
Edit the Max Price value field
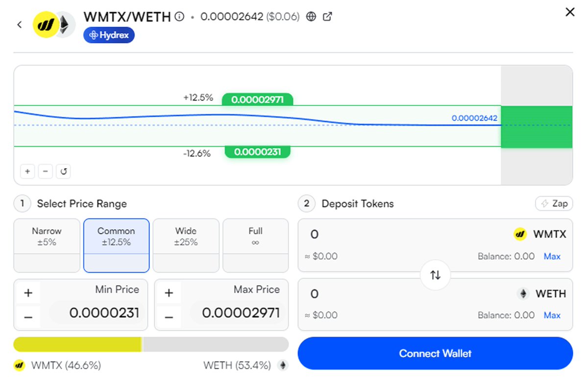click(x=238, y=313)
